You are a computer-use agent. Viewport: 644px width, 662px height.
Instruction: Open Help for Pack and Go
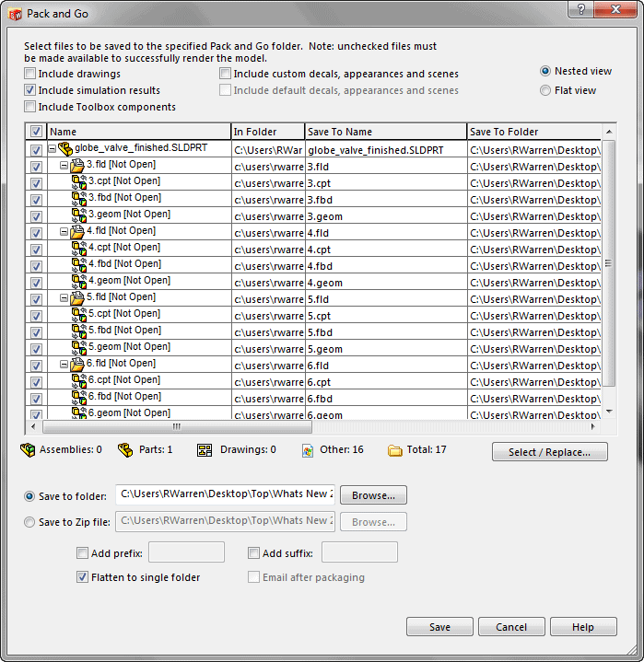tap(583, 627)
